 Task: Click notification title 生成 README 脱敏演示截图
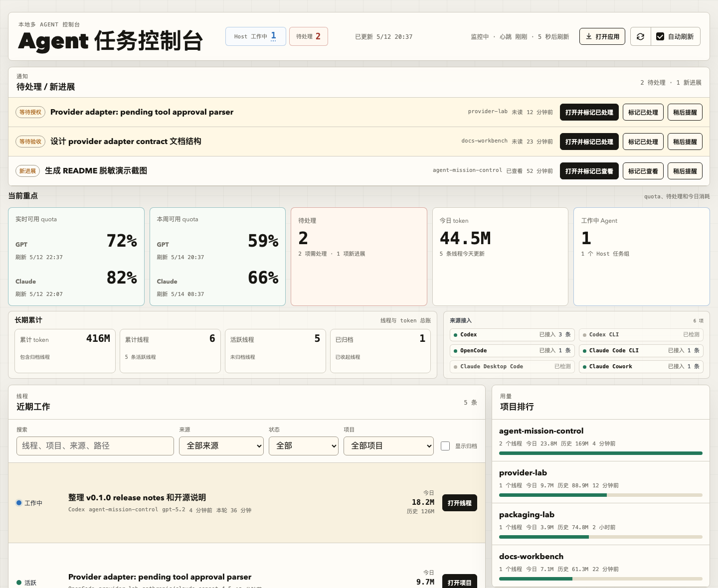pyautogui.click(x=96, y=170)
